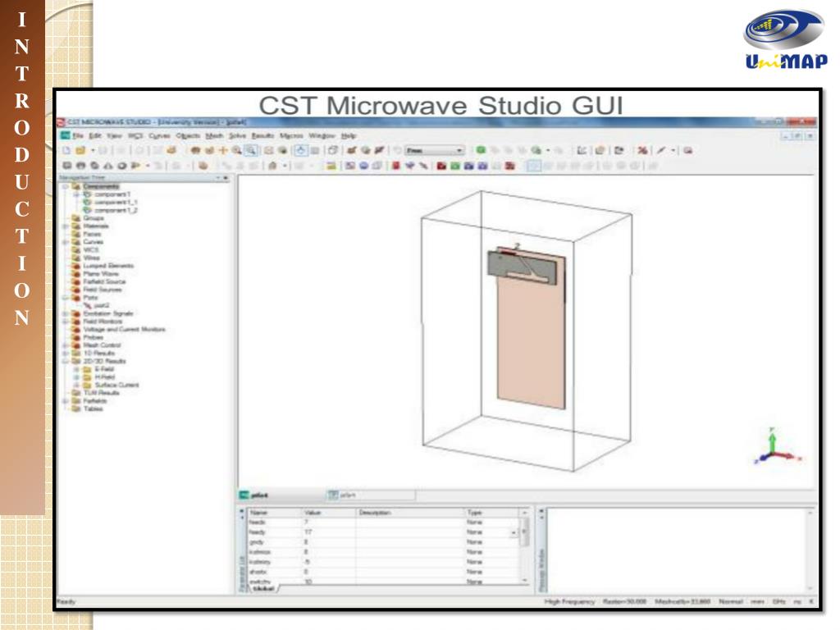Click the home view icon

(272, 166)
